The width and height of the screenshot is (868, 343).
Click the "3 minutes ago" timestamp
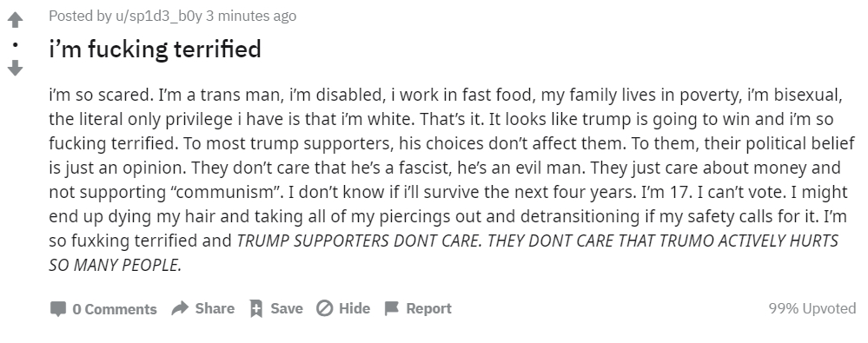pos(251,16)
